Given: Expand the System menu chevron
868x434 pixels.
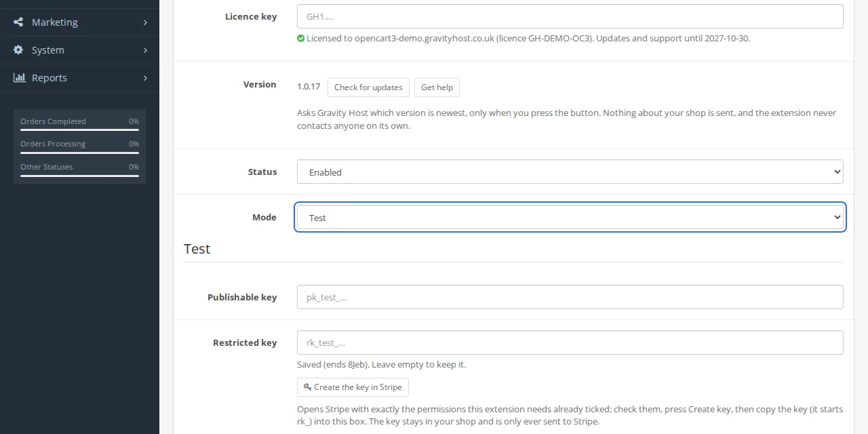Looking at the screenshot, I should click(145, 50).
